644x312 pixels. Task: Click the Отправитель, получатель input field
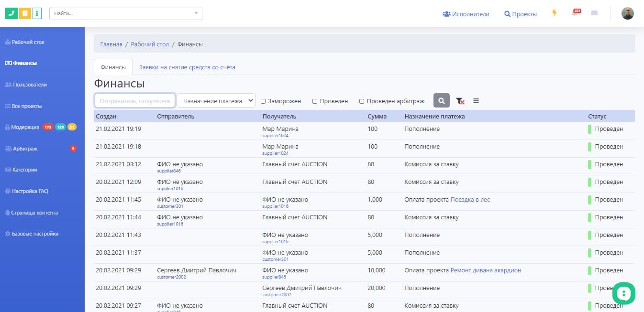[x=135, y=101]
